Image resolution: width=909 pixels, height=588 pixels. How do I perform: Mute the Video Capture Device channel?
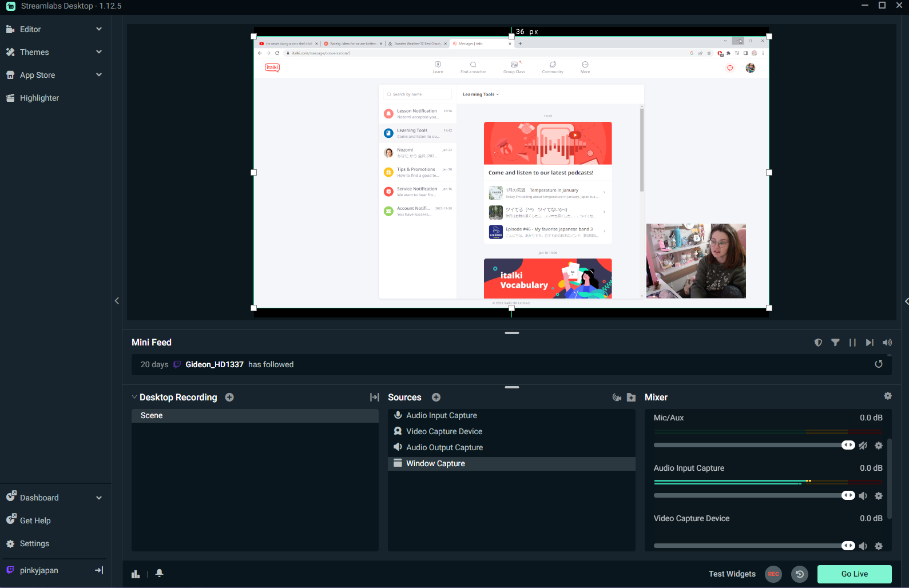pyautogui.click(x=863, y=546)
